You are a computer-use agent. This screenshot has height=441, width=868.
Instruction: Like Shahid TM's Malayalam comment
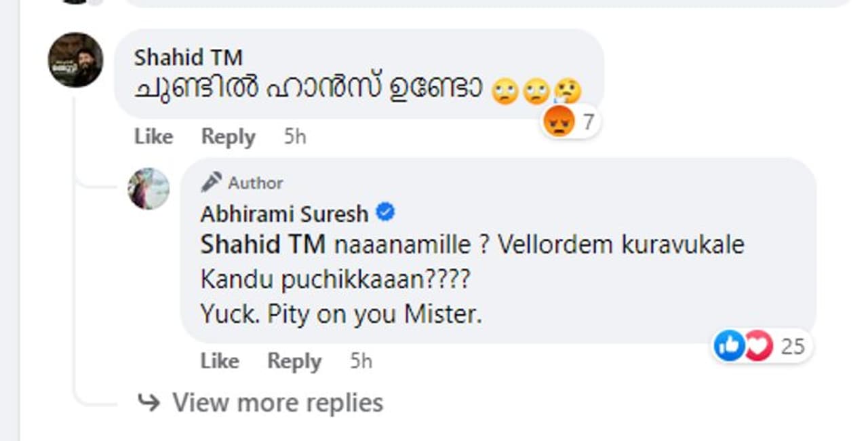click(153, 137)
